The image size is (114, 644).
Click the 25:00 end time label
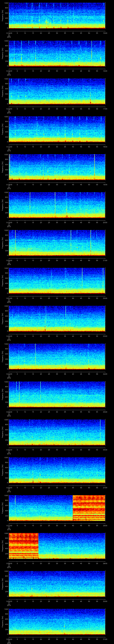(x=105, y=412)
